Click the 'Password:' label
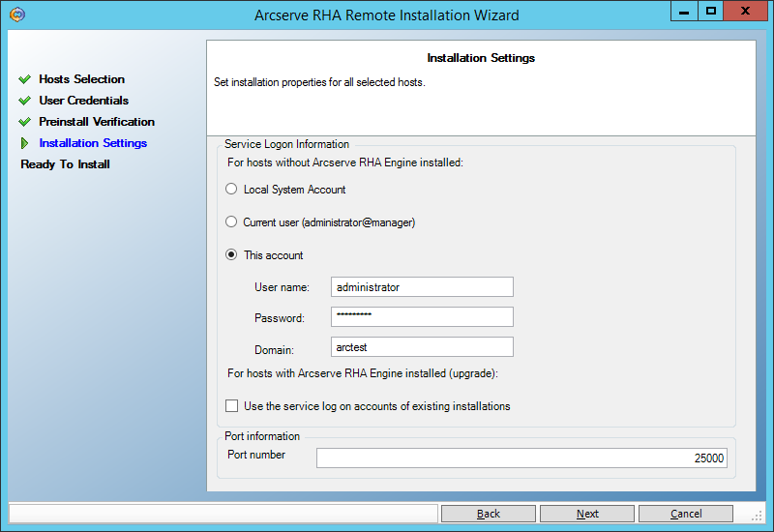This screenshot has height=532, width=774. [280, 318]
